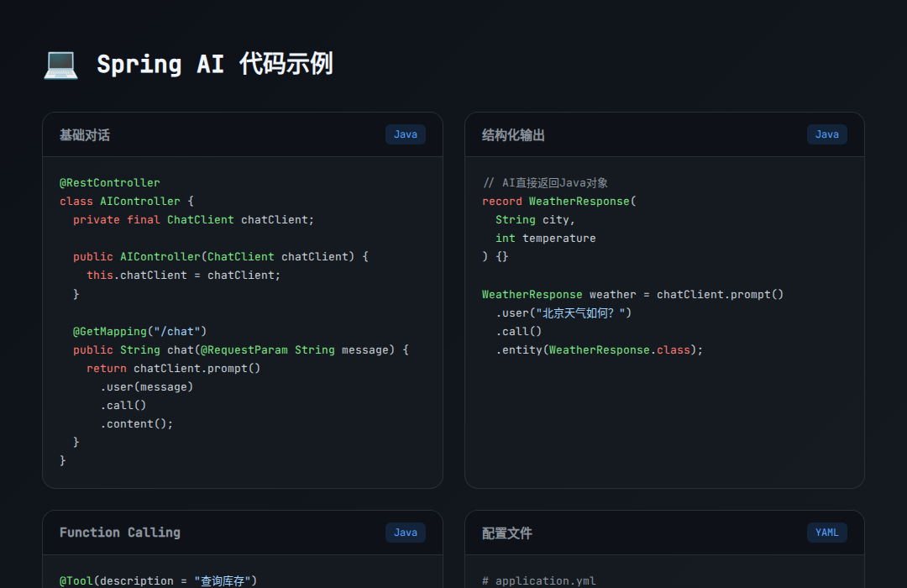Click the @GetMapping("/chat") annotation
Image resolution: width=907 pixels, height=588 pixels.
click(x=139, y=332)
